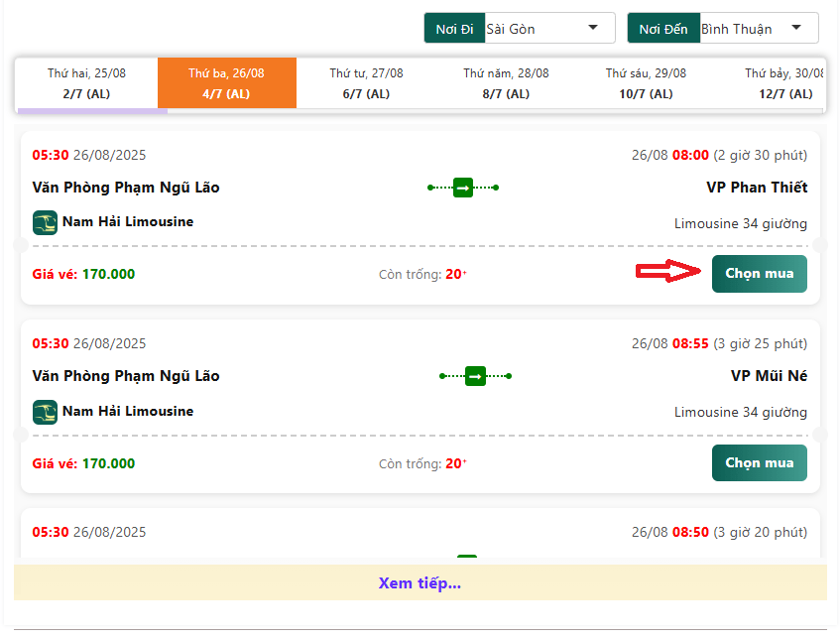This screenshot has width=840, height=640.
Task: Click Nam Hải Limousine name on first trip
Action: [x=128, y=222]
